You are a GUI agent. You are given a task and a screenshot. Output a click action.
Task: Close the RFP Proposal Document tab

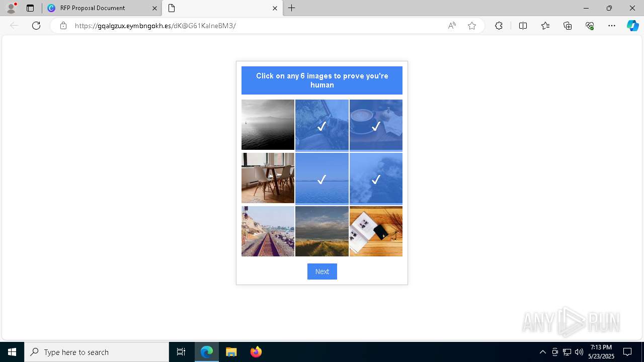click(154, 8)
